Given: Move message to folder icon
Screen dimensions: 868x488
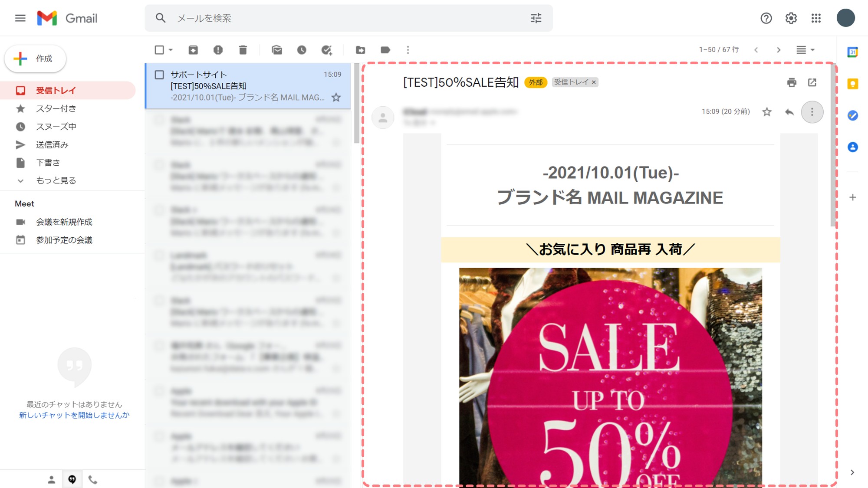Looking at the screenshot, I should (361, 50).
